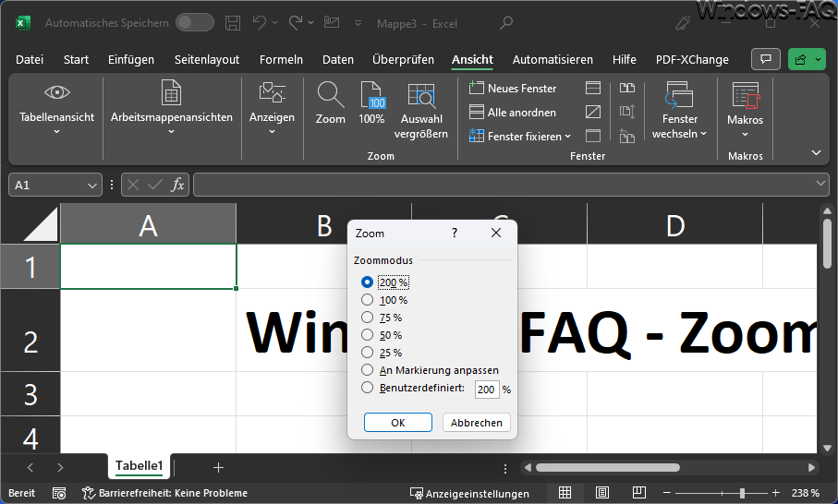Image resolution: width=838 pixels, height=504 pixels.
Task: Open the Datei menu
Action: (x=30, y=59)
